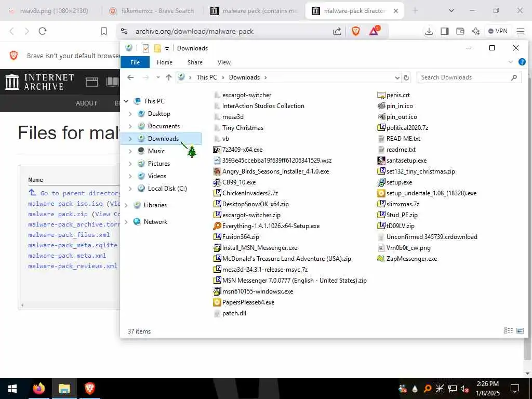Select the Angry_Birds_Seasons_Installer icon
532x399 pixels.
coord(217,171)
